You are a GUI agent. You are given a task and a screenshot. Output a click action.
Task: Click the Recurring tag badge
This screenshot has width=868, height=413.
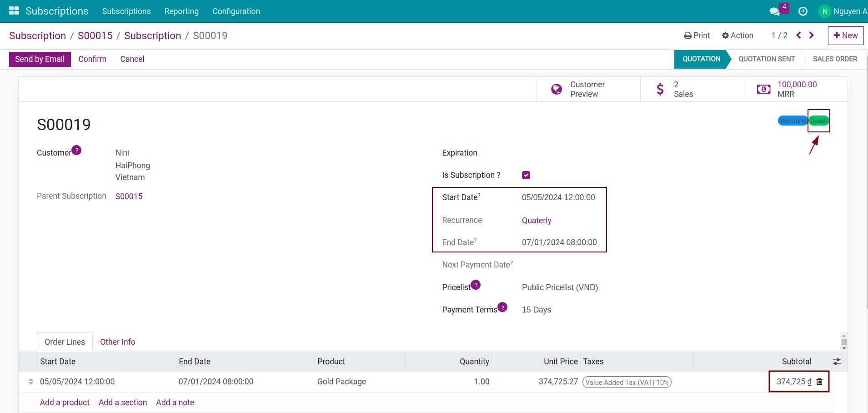pos(793,121)
